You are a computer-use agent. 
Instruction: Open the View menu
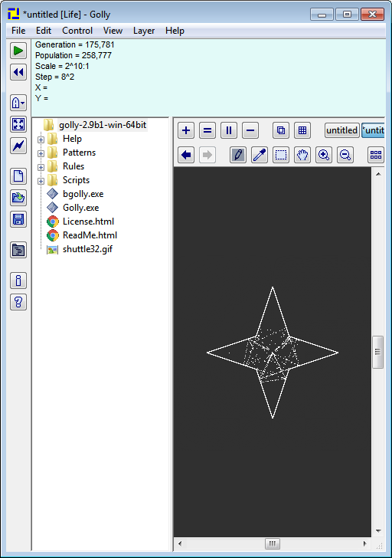[113, 31]
